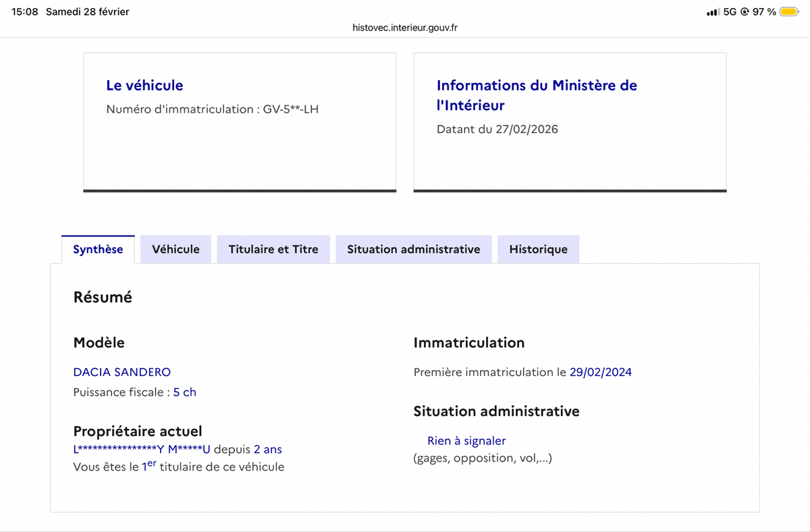Go to the Historique tab
Image resolution: width=810 pixels, height=532 pixels.
point(538,249)
